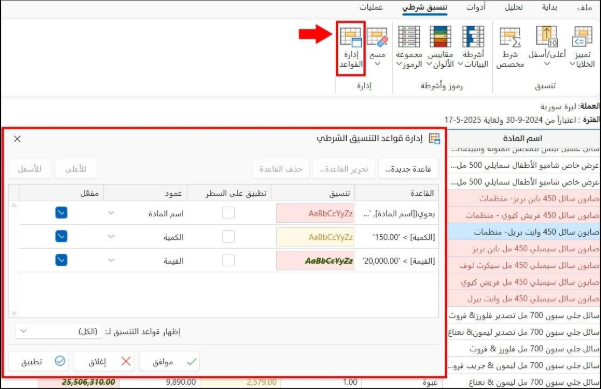The width and height of the screenshot is (601, 389).
Task: Expand the مسح dropdown arrow
Action: 377,64
